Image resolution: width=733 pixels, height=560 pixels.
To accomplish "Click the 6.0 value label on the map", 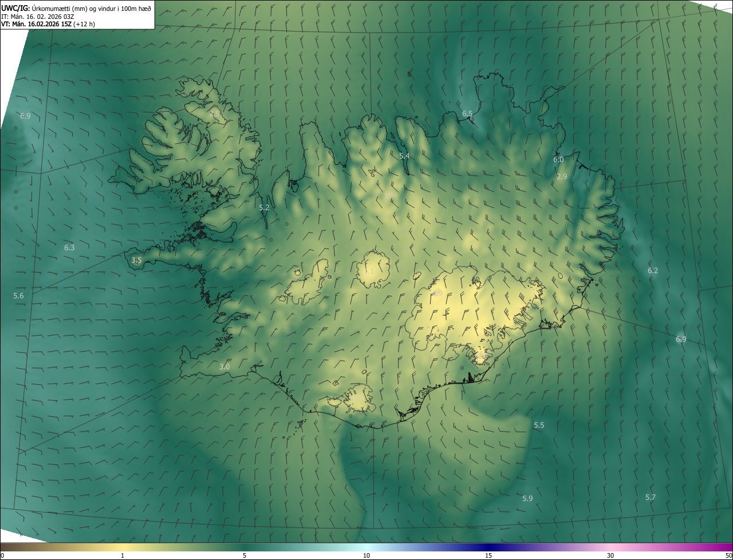I will tap(558, 160).
